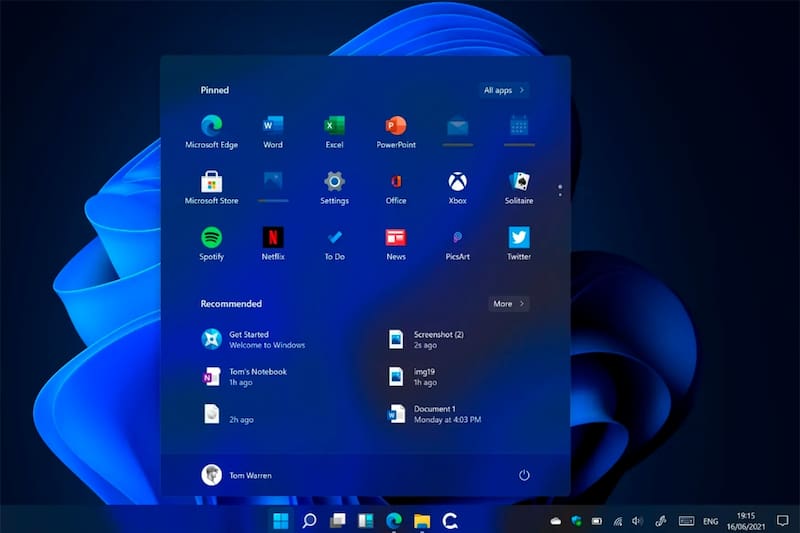Click the power button in Start menu

[x=524, y=475]
